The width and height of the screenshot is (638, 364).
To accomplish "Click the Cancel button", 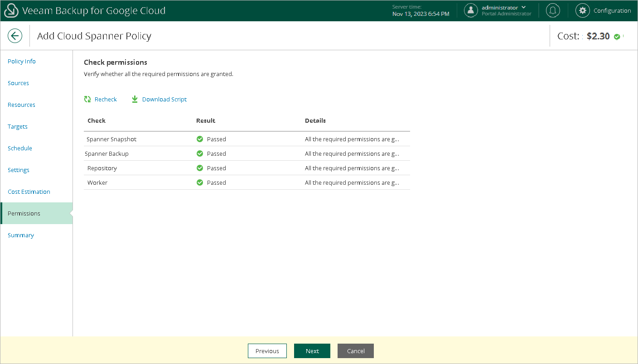I will [x=356, y=351].
